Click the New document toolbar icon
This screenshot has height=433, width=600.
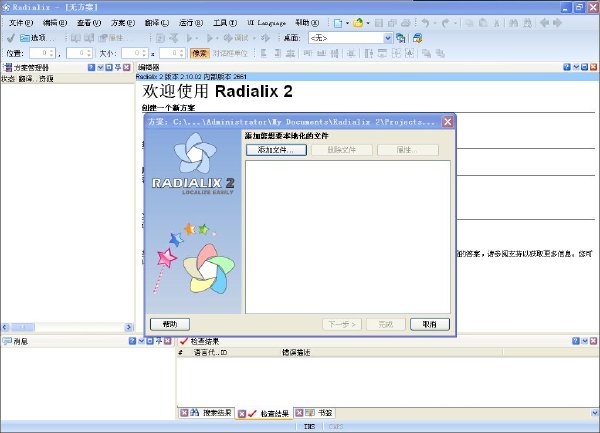click(x=338, y=23)
